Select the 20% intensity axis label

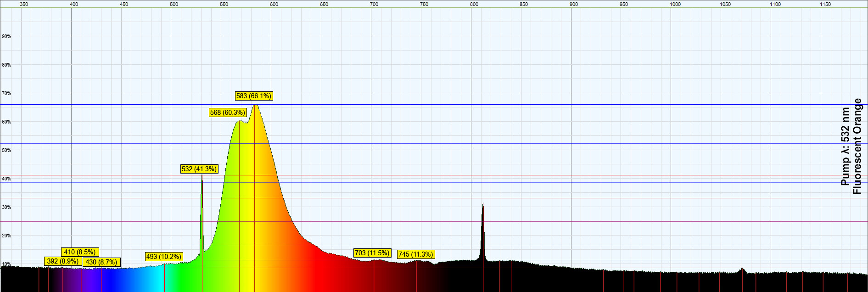(6, 236)
